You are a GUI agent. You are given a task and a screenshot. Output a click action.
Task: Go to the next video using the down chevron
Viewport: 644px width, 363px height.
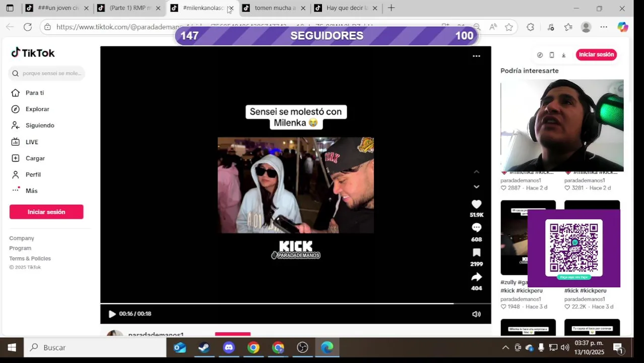coord(476,187)
